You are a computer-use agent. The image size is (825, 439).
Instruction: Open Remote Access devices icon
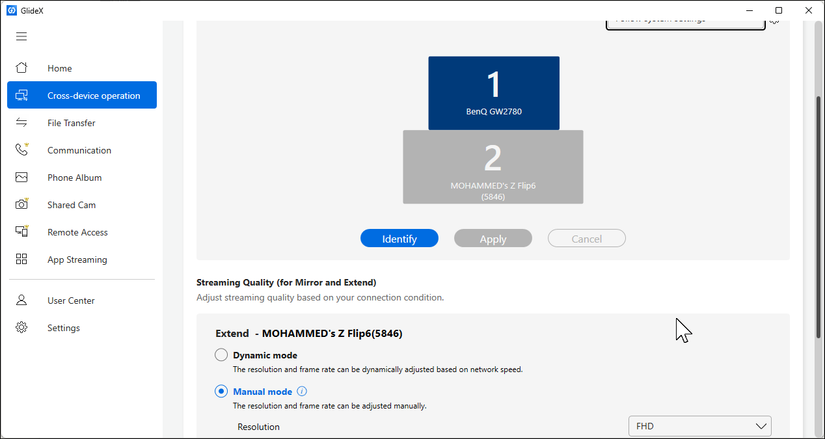coord(21,232)
